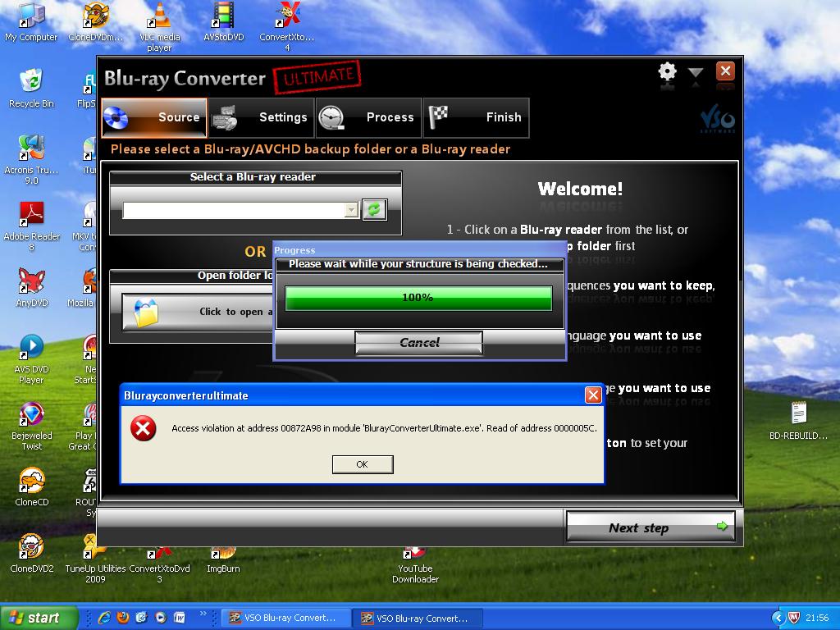Open YouTube Downloader desktop icon
840x630 pixels.
point(415,565)
